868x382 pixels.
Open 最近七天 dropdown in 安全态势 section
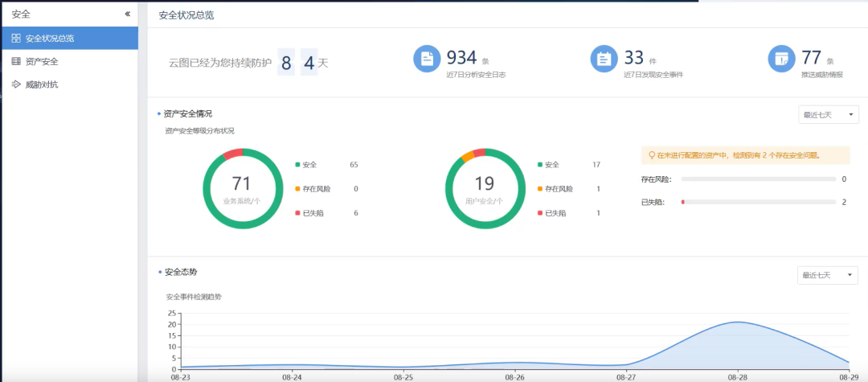tap(829, 275)
